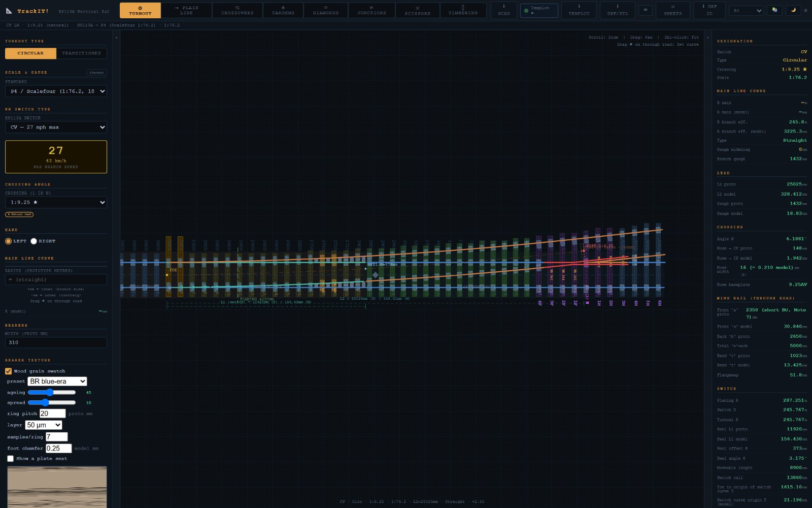Viewport: 812px width, 508px height.
Task: Click the bearer width field showing 310
Action: [x=56, y=342]
